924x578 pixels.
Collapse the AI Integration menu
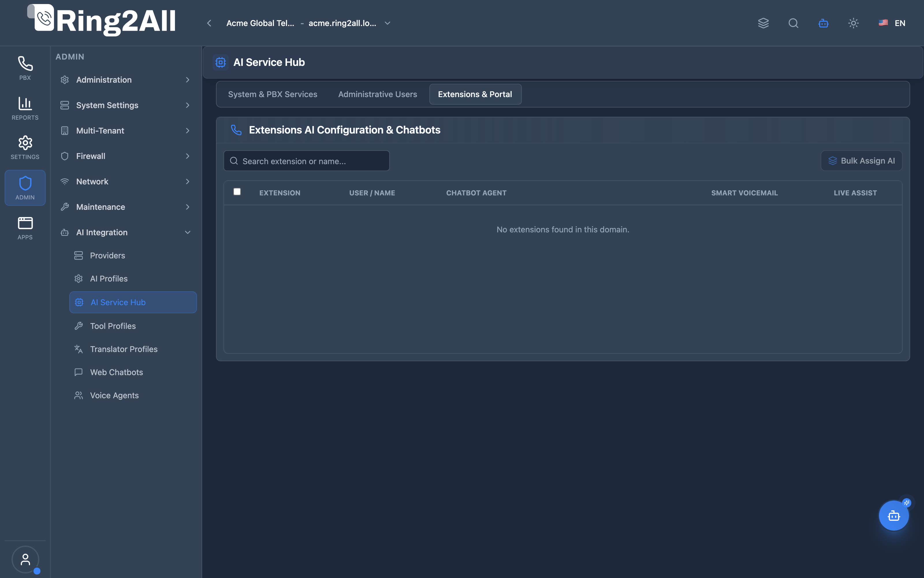[x=126, y=232]
